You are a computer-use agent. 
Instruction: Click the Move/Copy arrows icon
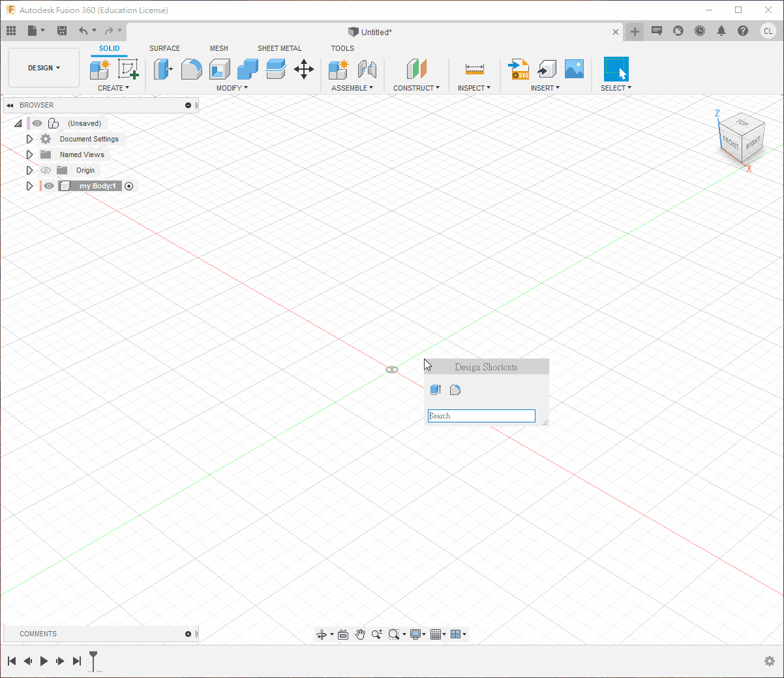[304, 69]
